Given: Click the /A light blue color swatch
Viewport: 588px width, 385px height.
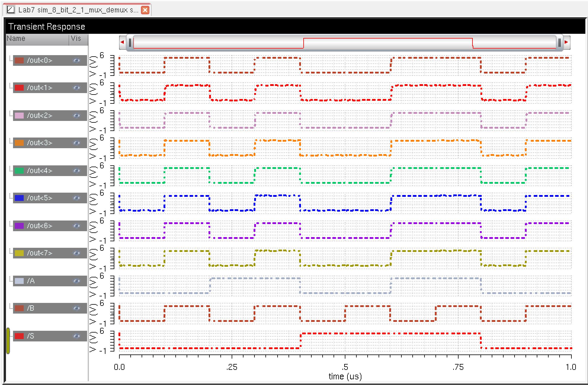Looking at the screenshot, I should (19, 281).
